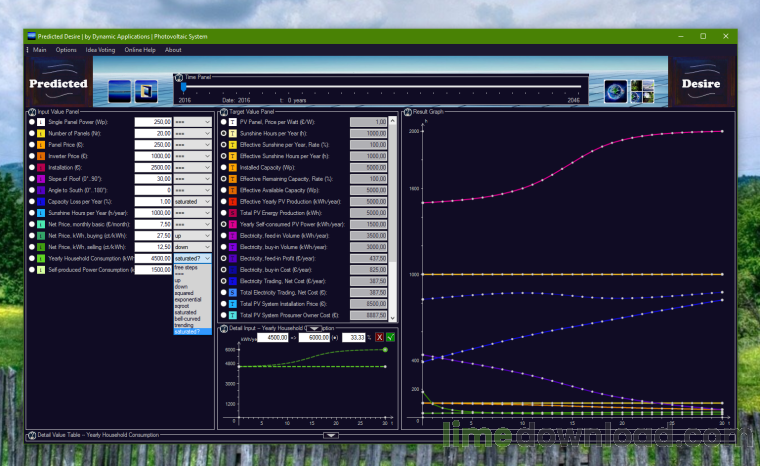760x466 pixels.
Task: Click green endpoint marker in Detail Input graph
Action: pyautogui.click(x=385, y=350)
